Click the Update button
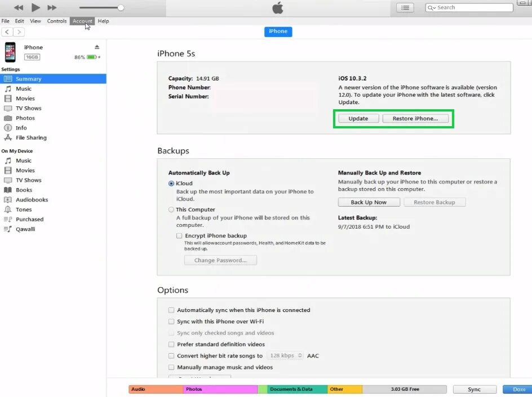Screen dimensions: 532x397 [358, 118]
